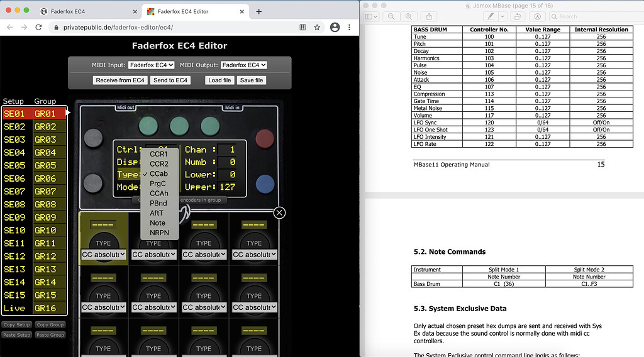
Task: Choose CCR2 in the type menu
Action: 159,163
